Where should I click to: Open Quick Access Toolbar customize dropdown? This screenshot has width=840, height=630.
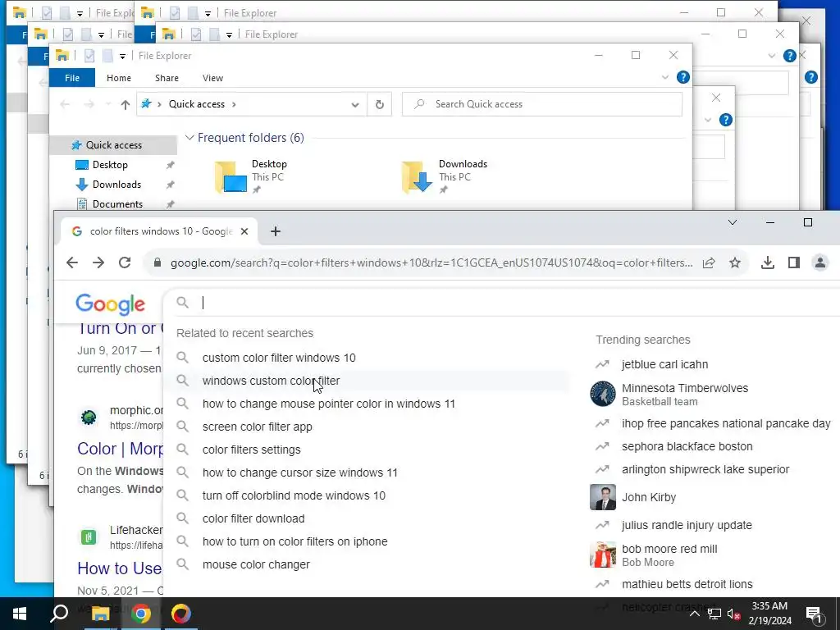click(x=122, y=56)
